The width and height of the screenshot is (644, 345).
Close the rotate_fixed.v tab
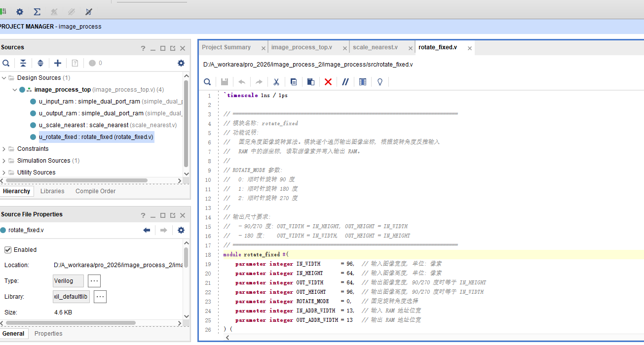click(x=470, y=48)
